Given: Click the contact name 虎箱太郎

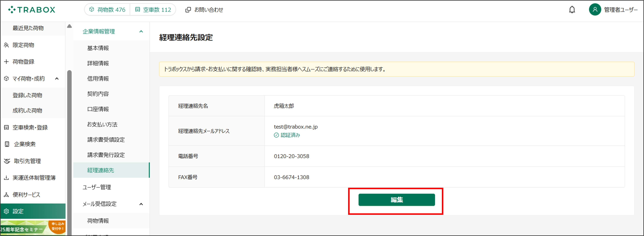Looking at the screenshot, I should click(x=284, y=106).
